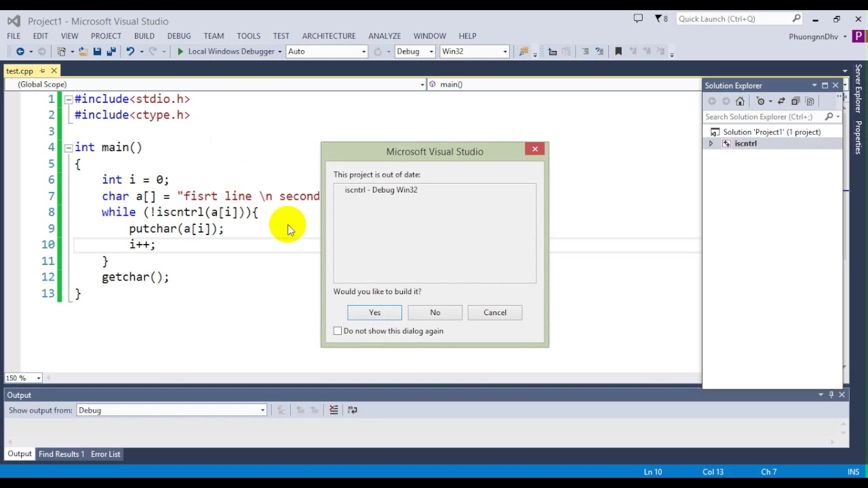
Task: Click Yes to build the project
Action: (x=374, y=312)
